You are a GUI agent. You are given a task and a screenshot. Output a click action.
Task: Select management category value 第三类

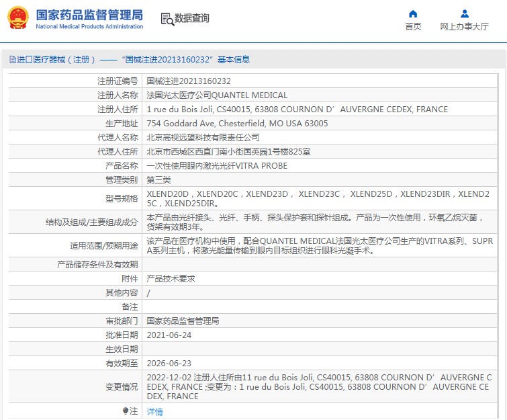(x=158, y=180)
